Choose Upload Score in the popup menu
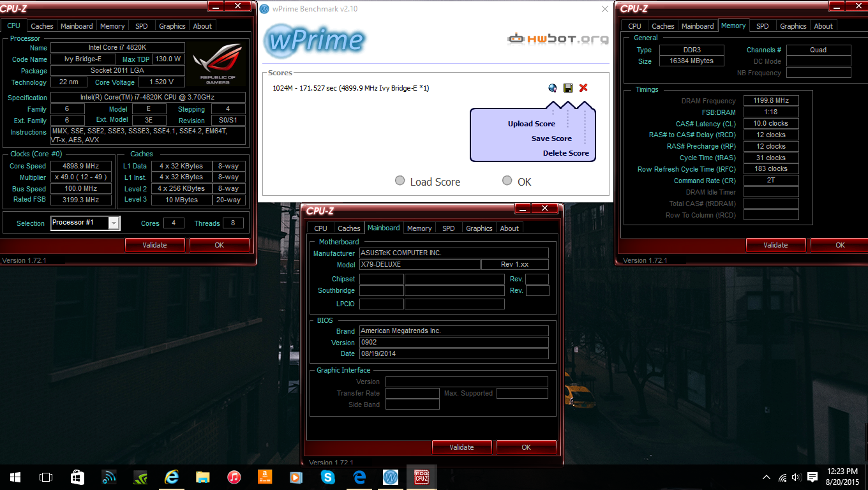 click(x=532, y=124)
